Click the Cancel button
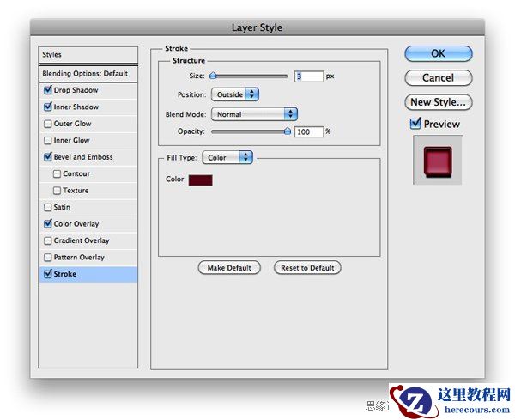This screenshot has width=515, height=420. point(439,78)
